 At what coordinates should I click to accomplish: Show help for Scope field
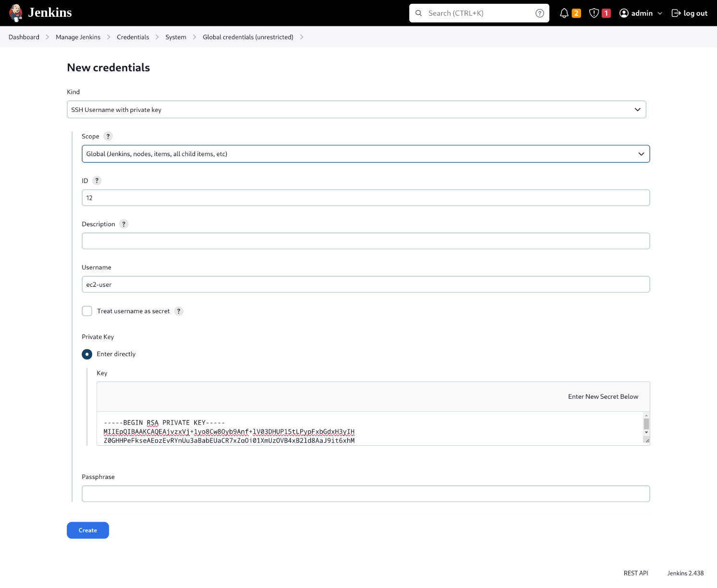point(108,136)
